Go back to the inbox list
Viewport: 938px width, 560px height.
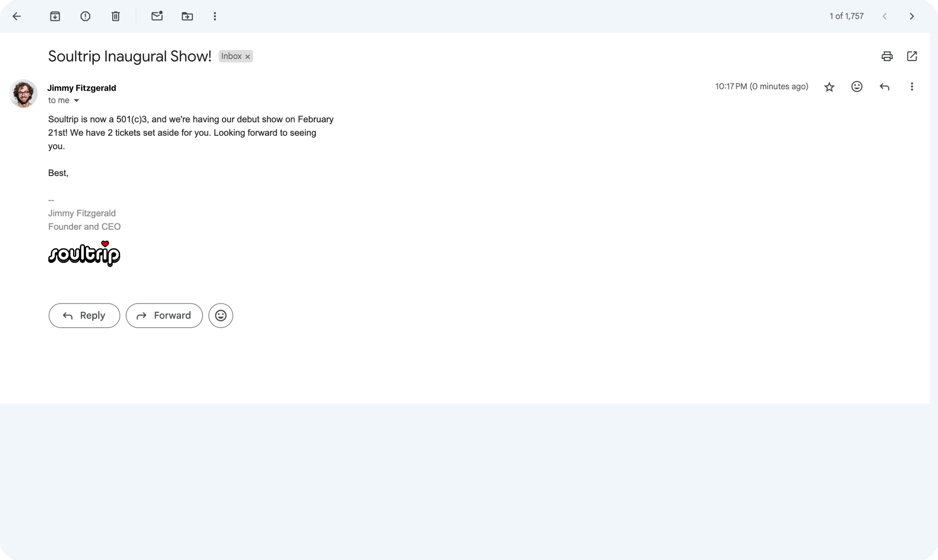click(x=17, y=16)
